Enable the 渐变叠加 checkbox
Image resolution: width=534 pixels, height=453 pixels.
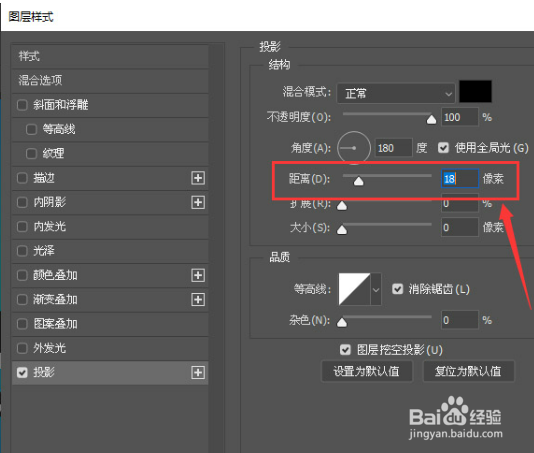coord(22,300)
